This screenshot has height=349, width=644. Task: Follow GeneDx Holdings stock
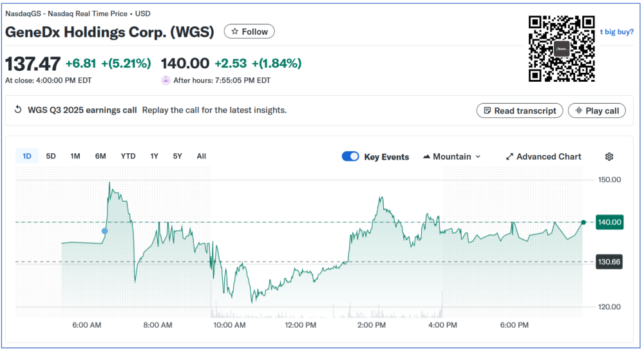coord(249,32)
